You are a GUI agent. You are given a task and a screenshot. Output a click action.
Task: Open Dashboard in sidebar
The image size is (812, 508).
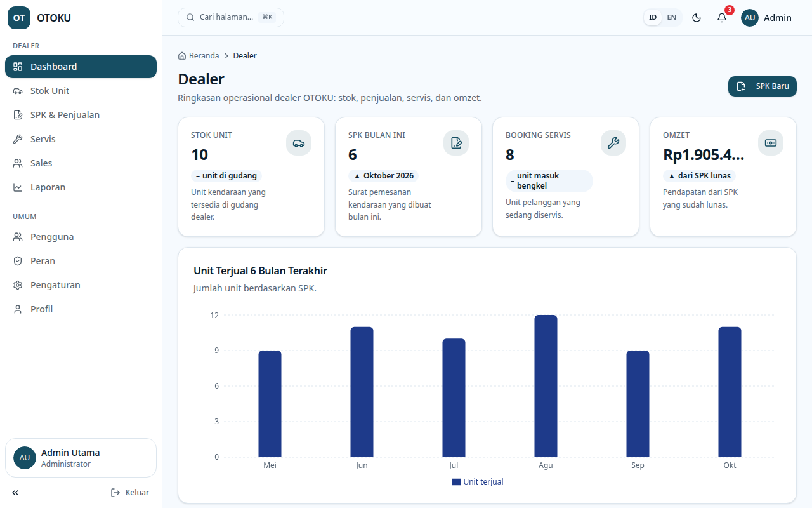point(81,67)
